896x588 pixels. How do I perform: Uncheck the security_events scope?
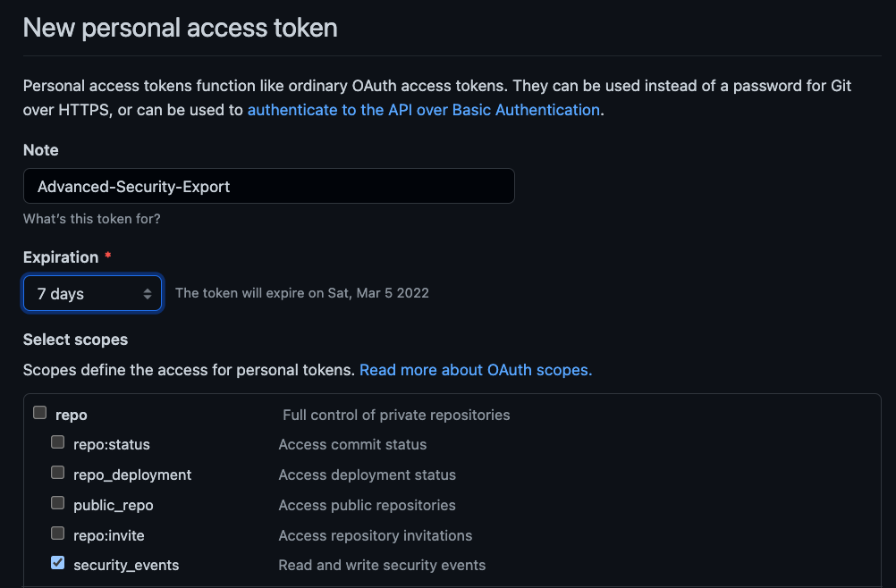click(x=57, y=562)
